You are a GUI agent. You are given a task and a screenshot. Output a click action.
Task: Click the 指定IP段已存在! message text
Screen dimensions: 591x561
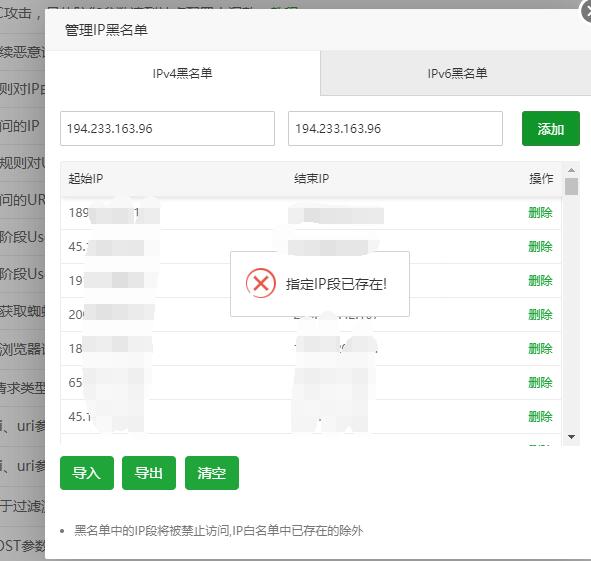pos(336,284)
